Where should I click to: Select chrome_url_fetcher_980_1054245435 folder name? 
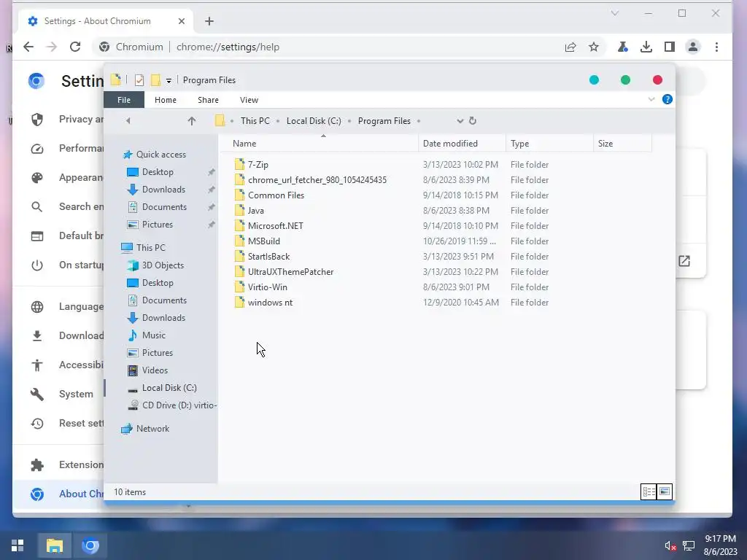(317, 180)
